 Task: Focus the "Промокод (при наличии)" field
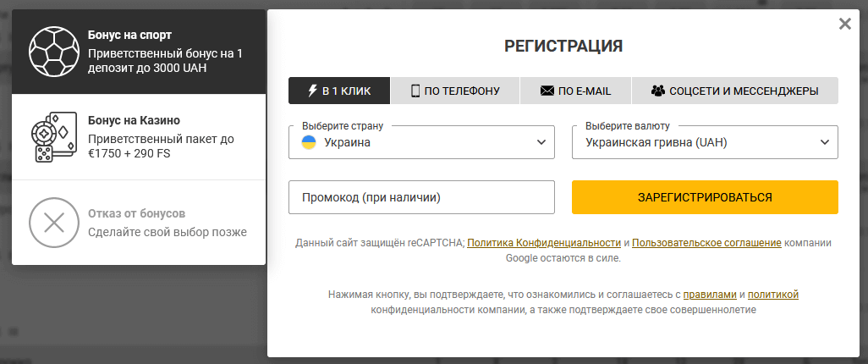point(421,197)
